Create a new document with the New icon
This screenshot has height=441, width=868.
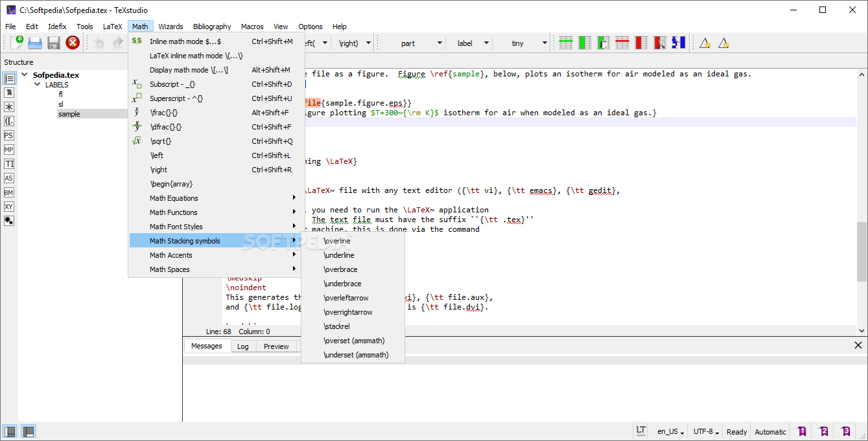(17, 43)
